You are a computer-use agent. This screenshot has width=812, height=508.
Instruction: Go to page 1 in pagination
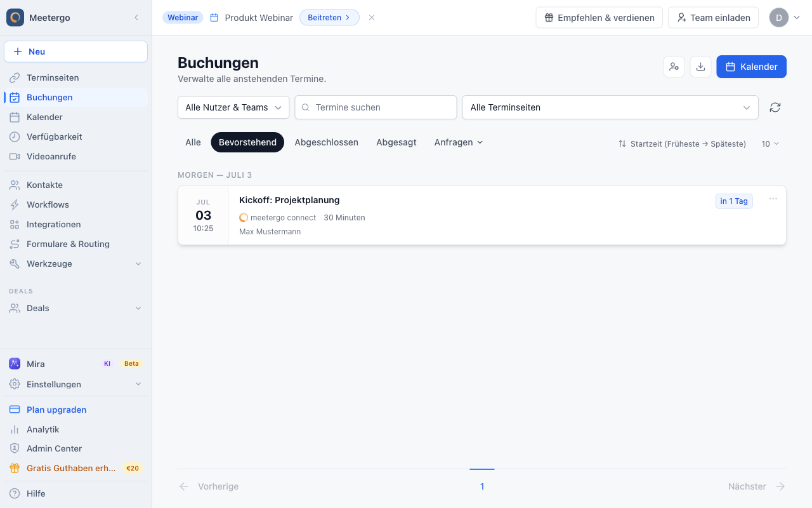click(482, 486)
